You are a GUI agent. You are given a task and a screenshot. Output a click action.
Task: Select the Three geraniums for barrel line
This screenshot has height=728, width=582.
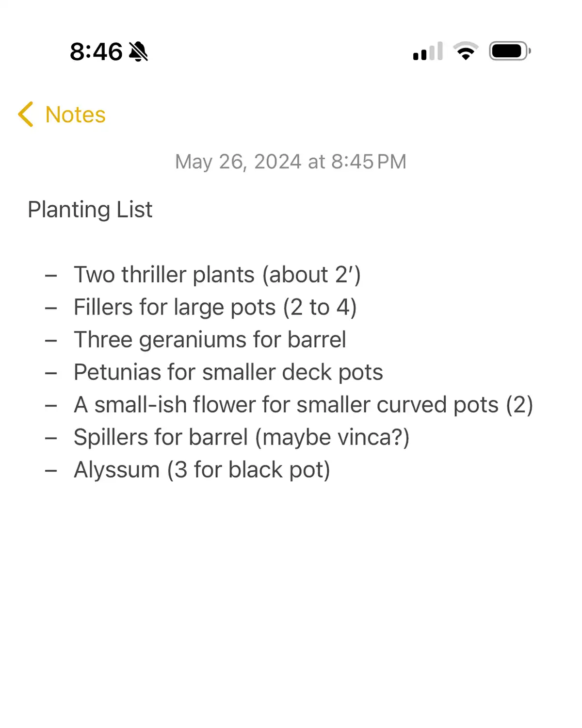pos(210,340)
